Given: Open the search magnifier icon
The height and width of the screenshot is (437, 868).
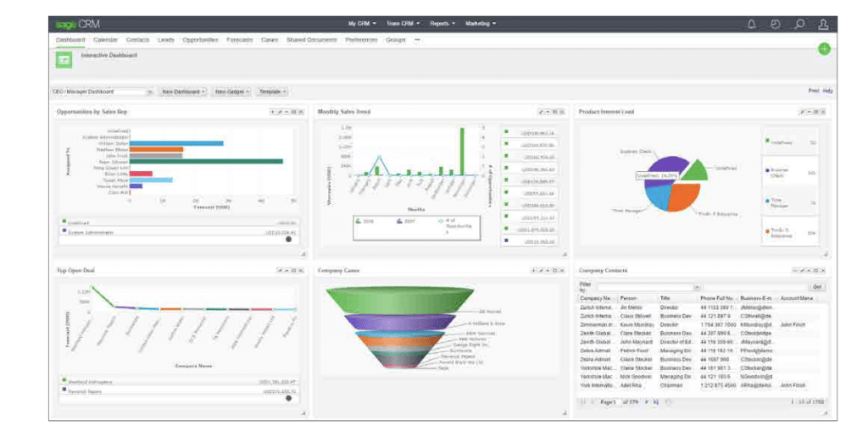Looking at the screenshot, I should coord(799,24).
